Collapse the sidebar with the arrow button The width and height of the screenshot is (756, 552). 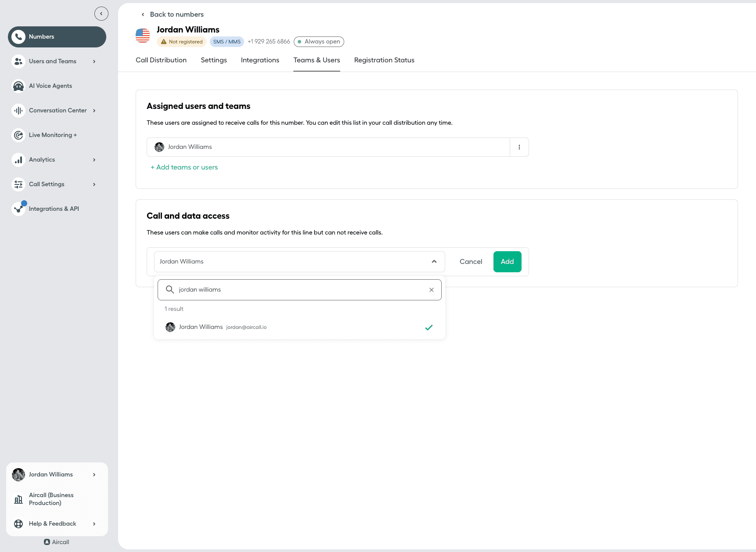[101, 14]
